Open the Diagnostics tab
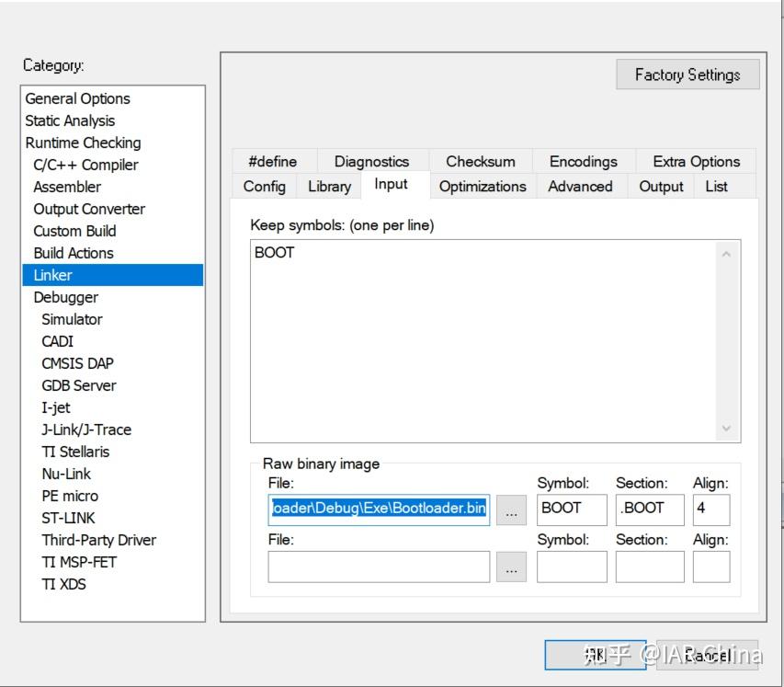Image resolution: width=784 pixels, height=687 pixels. [x=371, y=161]
